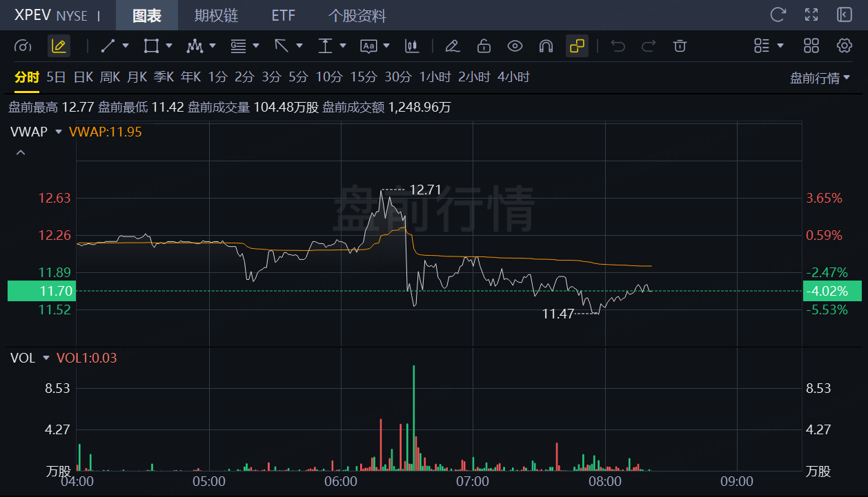Select the 月K timeframe

[x=137, y=77]
